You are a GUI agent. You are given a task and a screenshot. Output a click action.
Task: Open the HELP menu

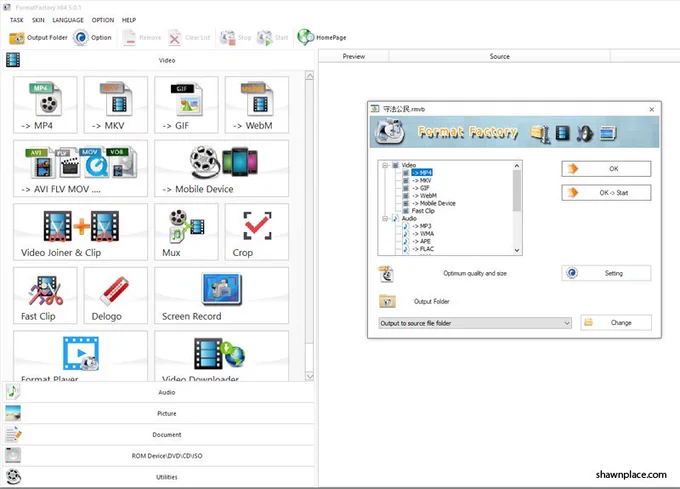(x=129, y=20)
